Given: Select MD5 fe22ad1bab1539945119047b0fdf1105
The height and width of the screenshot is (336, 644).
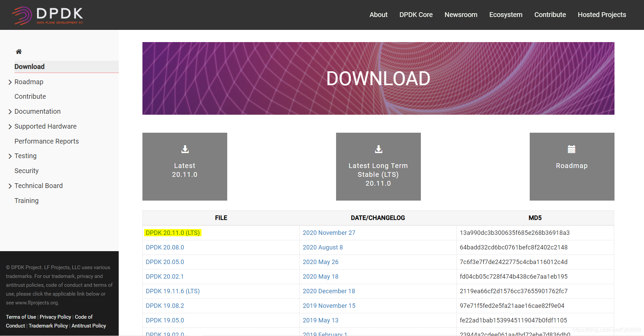Looking at the screenshot, I should (513, 320).
